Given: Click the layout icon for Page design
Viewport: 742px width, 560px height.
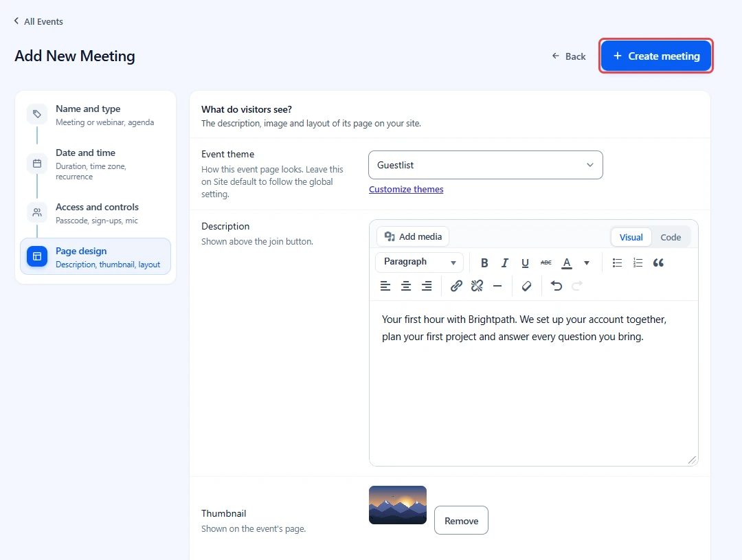Looking at the screenshot, I should click(37, 256).
